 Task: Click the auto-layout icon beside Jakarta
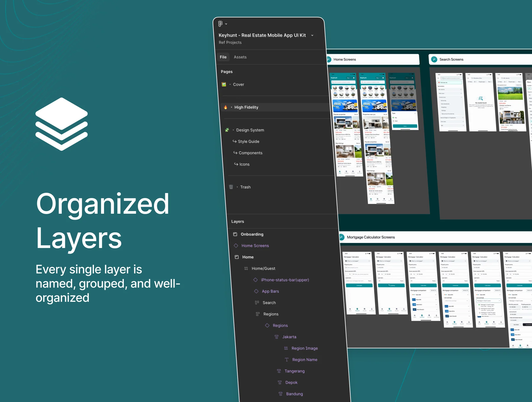(277, 337)
